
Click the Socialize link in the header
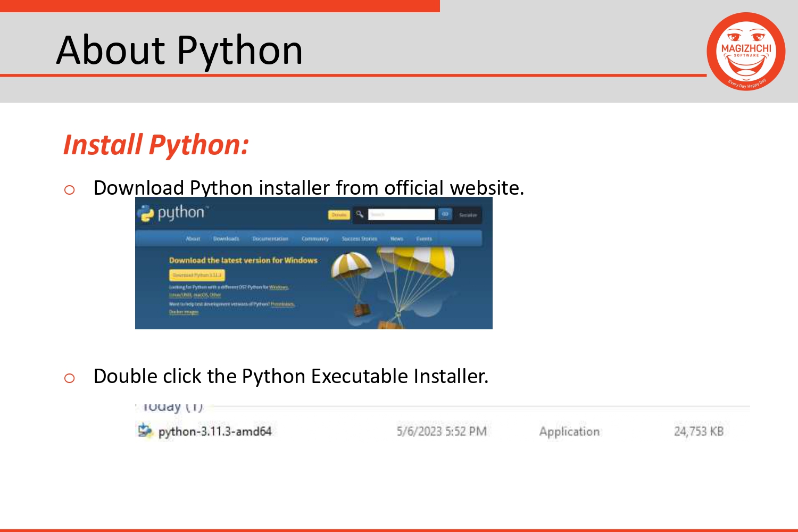468,215
